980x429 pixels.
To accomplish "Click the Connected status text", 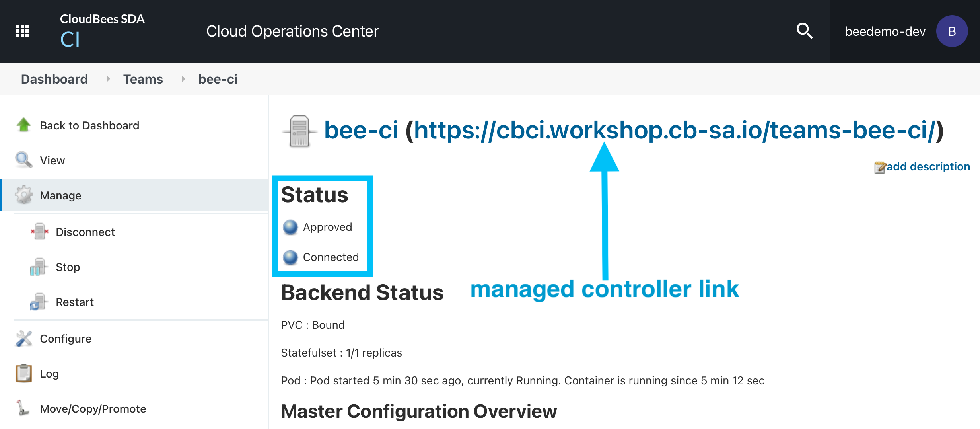I will pos(331,257).
